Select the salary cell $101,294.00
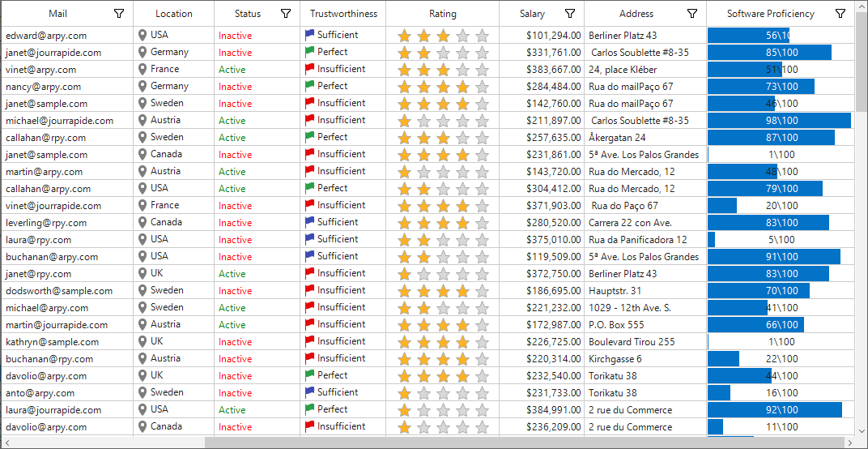 (x=542, y=36)
